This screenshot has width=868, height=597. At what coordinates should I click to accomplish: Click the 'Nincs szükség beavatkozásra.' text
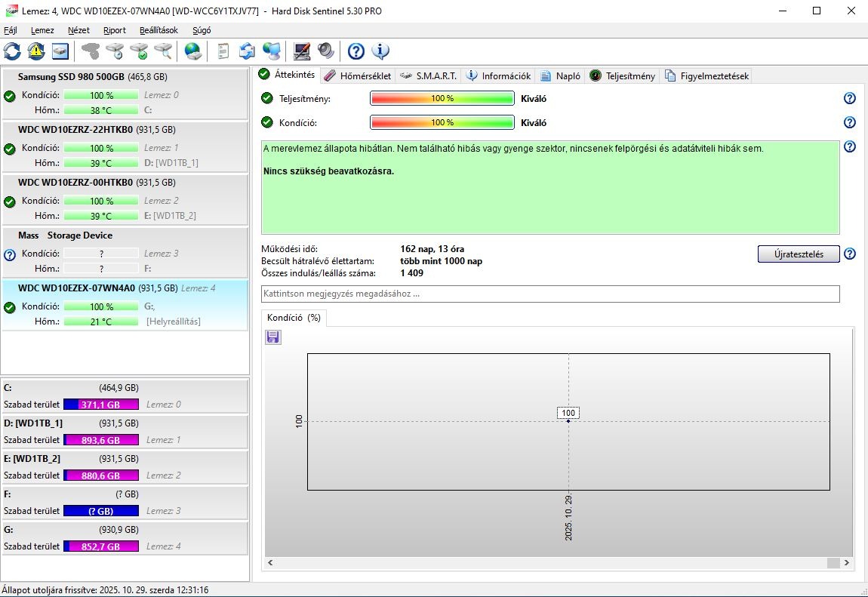tap(329, 171)
